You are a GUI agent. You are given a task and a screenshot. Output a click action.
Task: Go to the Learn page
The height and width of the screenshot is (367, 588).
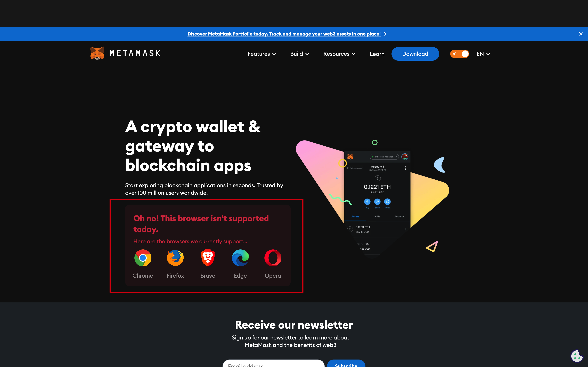point(377,54)
